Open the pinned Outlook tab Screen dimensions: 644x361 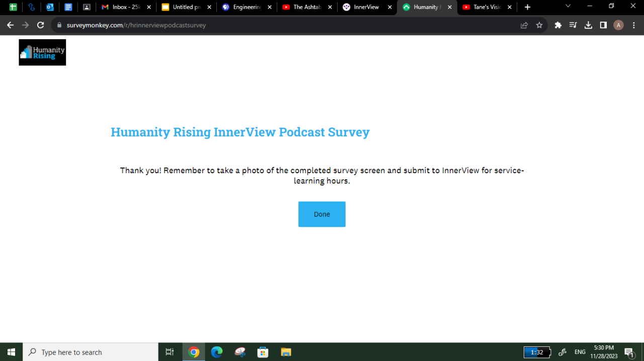click(x=50, y=7)
